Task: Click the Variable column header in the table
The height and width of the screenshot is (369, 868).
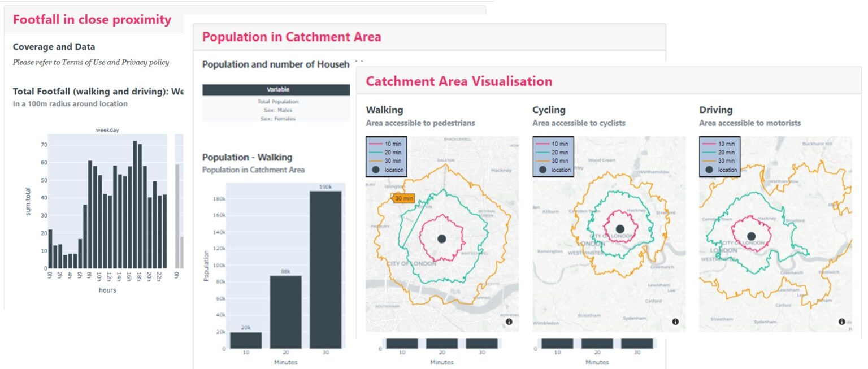Action: coord(277,89)
